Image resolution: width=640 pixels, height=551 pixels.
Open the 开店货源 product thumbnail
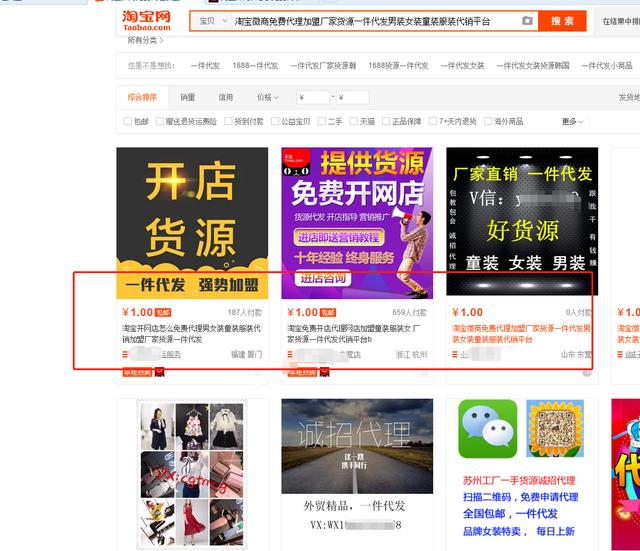192,222
